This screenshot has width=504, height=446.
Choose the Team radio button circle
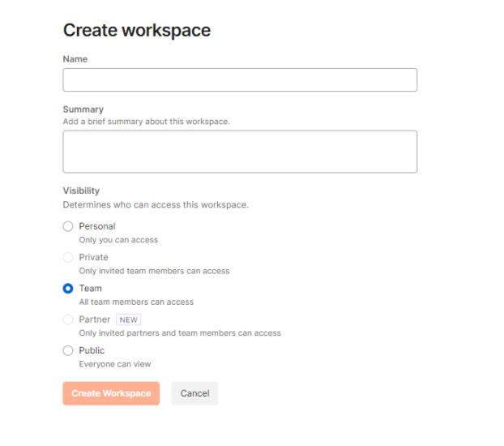click(x=68, y=289)
